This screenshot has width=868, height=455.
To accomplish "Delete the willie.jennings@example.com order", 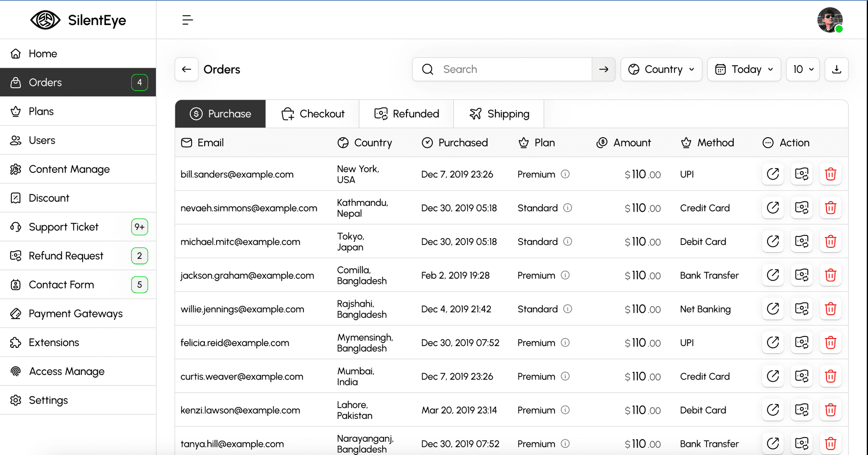I will pos(831,309).
